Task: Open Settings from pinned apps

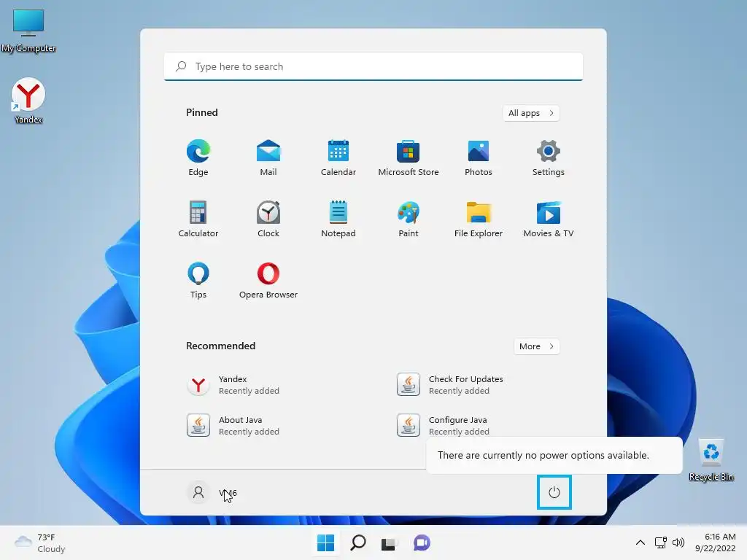Action: click(549, 157)
